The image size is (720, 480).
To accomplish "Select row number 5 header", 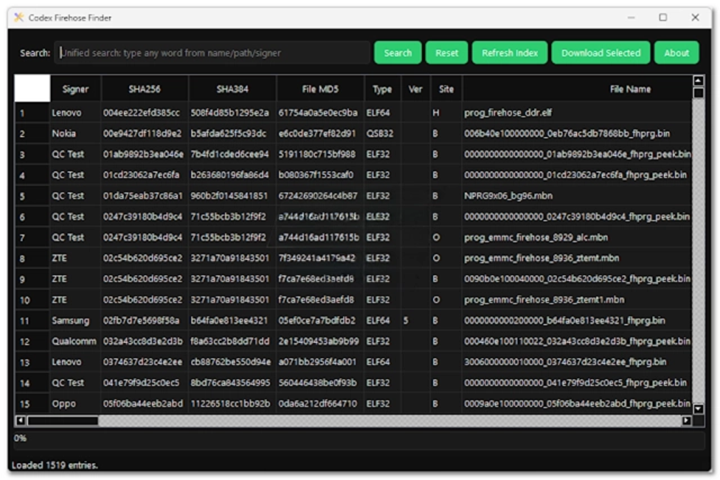I will [x=31, y=196].
